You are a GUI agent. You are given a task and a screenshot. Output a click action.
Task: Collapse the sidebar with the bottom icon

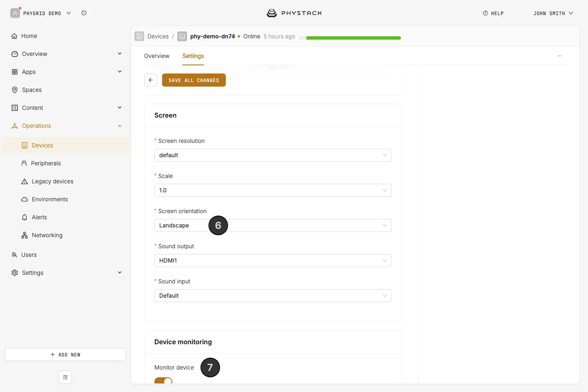click(x=65, y=377)
